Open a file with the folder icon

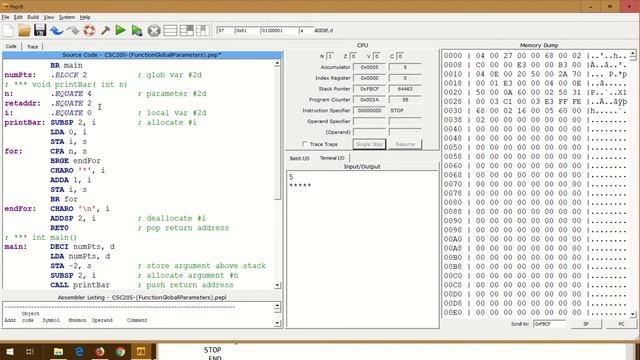pyautogui.click(x=24, y=31)
